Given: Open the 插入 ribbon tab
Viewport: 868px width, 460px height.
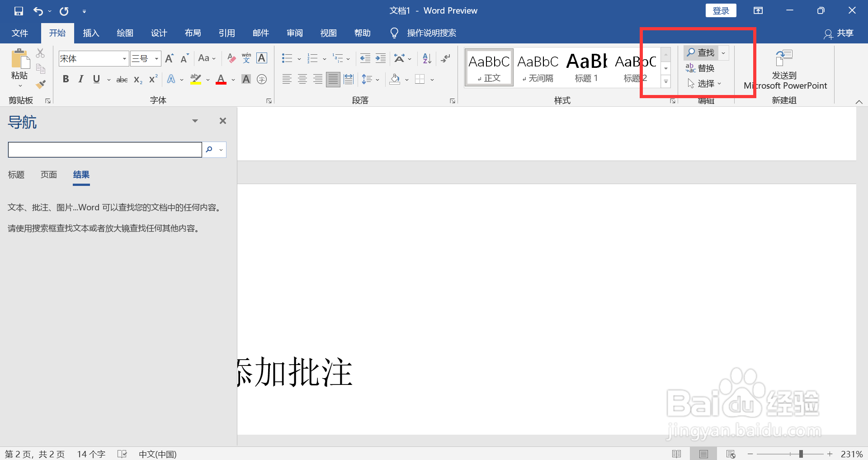Looking at the screenshot, I should tap(91, 33).
